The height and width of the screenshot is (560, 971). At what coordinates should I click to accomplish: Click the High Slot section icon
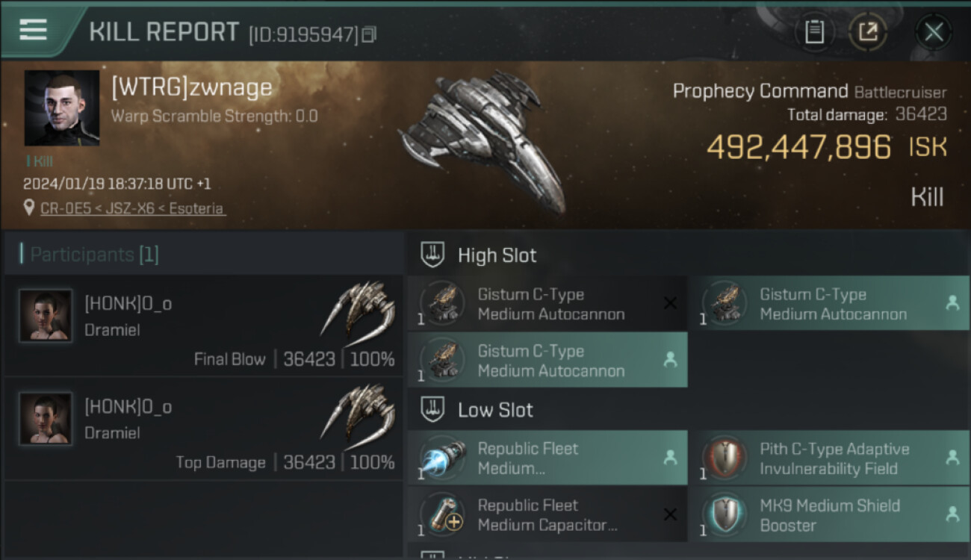coord(433,255)
